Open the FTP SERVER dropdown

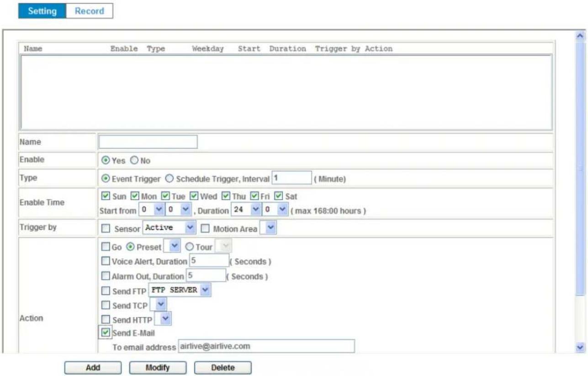pos(180,290)
